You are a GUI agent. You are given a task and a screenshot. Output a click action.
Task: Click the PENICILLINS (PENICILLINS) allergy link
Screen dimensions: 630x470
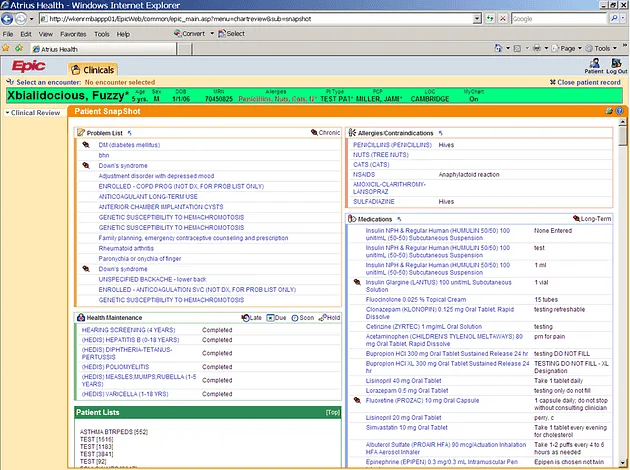(392, 145)
